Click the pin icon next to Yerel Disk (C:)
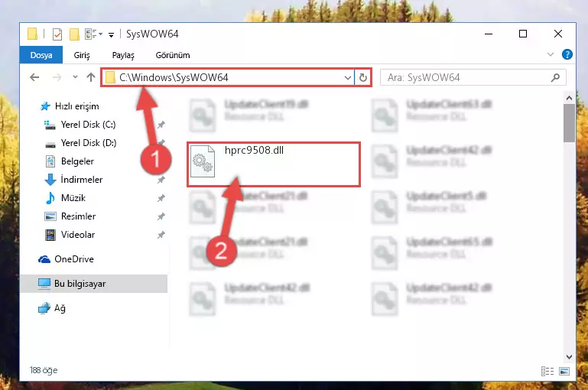This screenshot has height=390, width=588. [161, 125]
